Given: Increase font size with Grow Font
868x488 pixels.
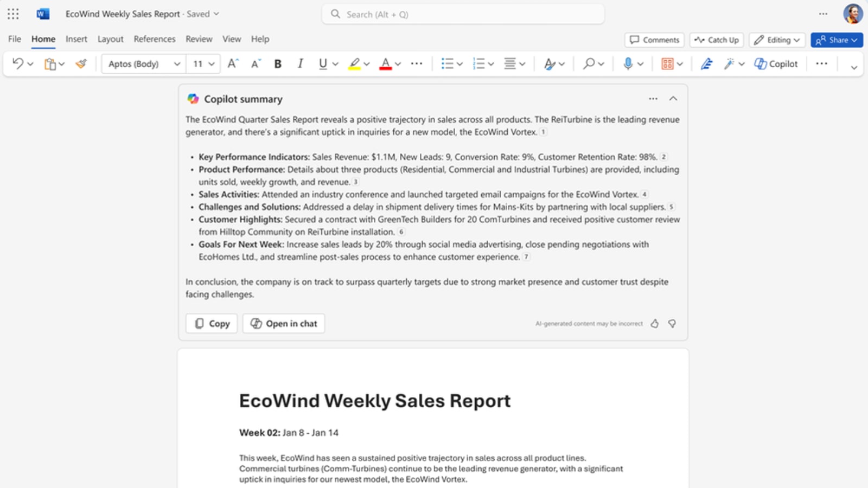Looking at the screenshot, I should [x=232, y=63].
